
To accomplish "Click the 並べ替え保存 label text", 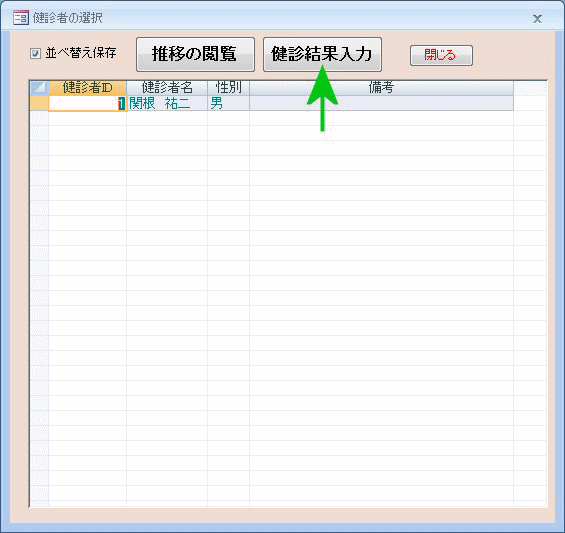I will click(x=81, y=53).
